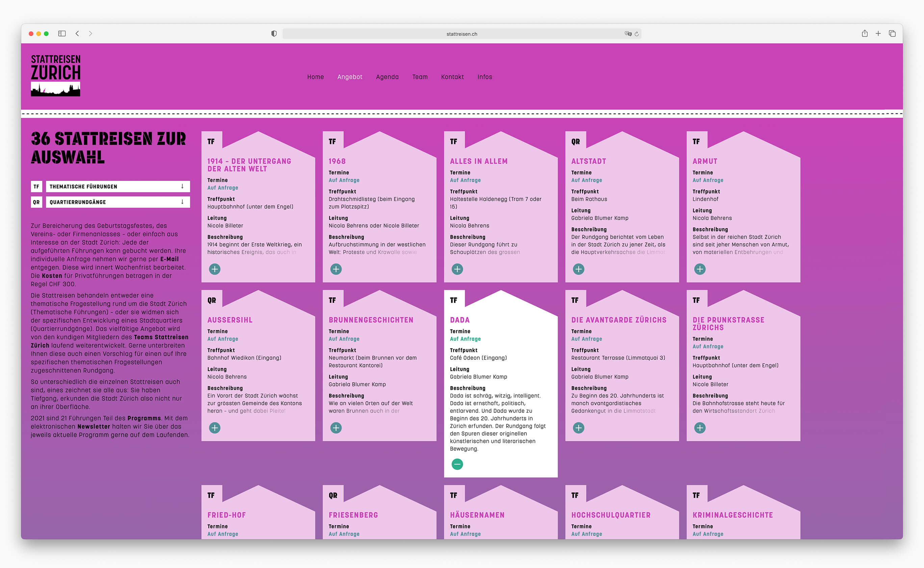924x568 pixels.
Task: Open the Dada card title
Action: (x=460, y=320)
